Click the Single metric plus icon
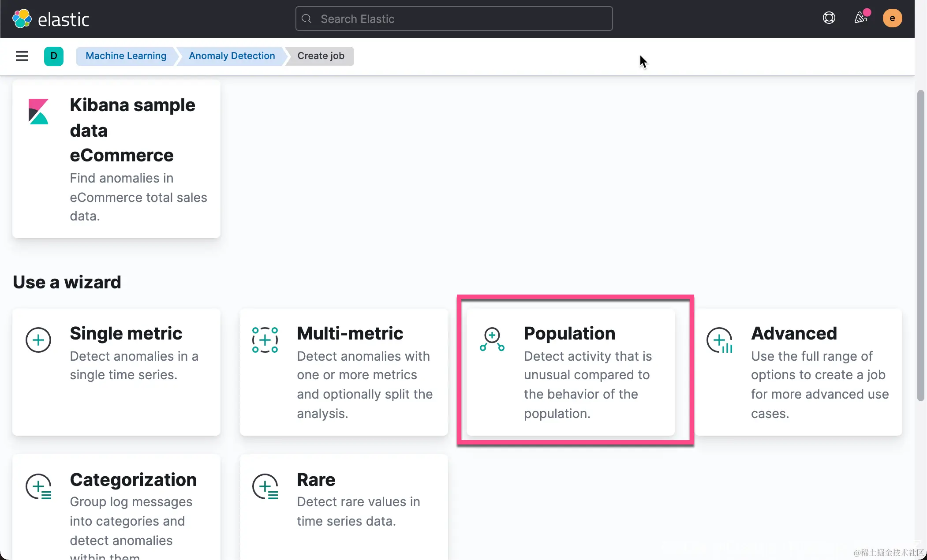This screenshot has width=927, height=560. tap(38, 340)
